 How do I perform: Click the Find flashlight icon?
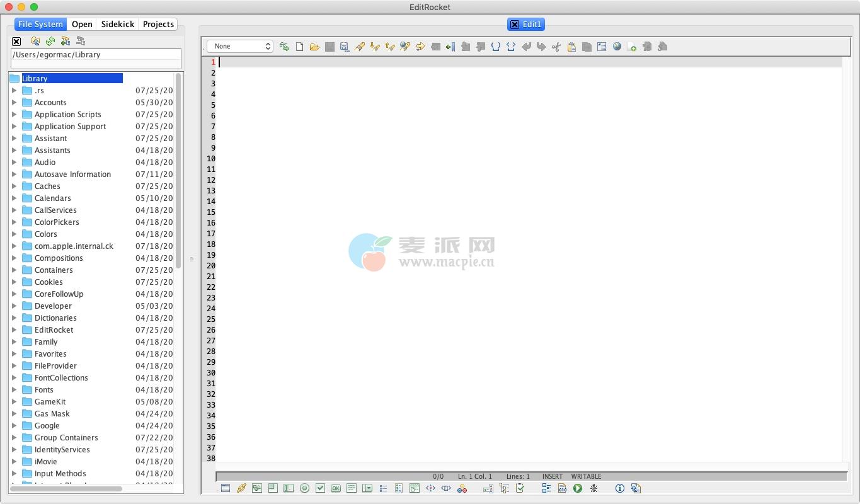(x=360, y=47)
